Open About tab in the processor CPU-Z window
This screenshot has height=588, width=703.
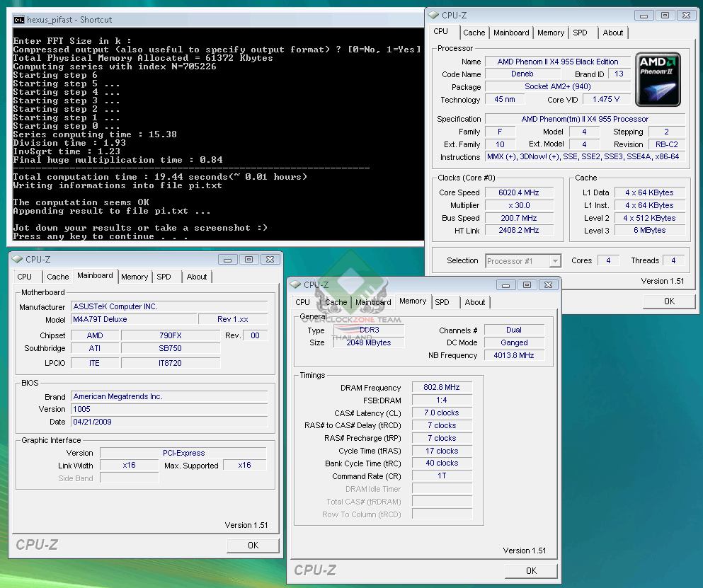tap(613, 33)
